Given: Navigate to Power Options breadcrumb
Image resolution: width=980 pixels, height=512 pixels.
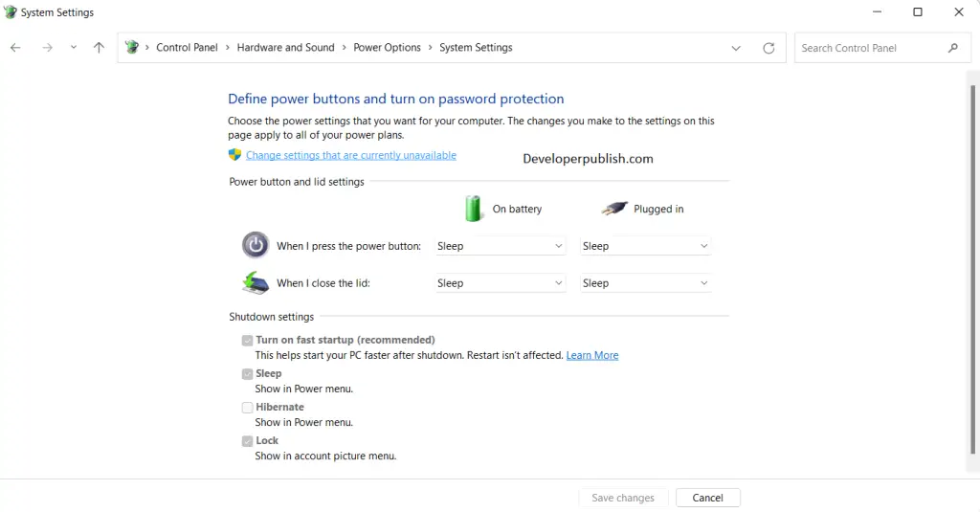Looking at the screenshot, I should coord(387,48).
